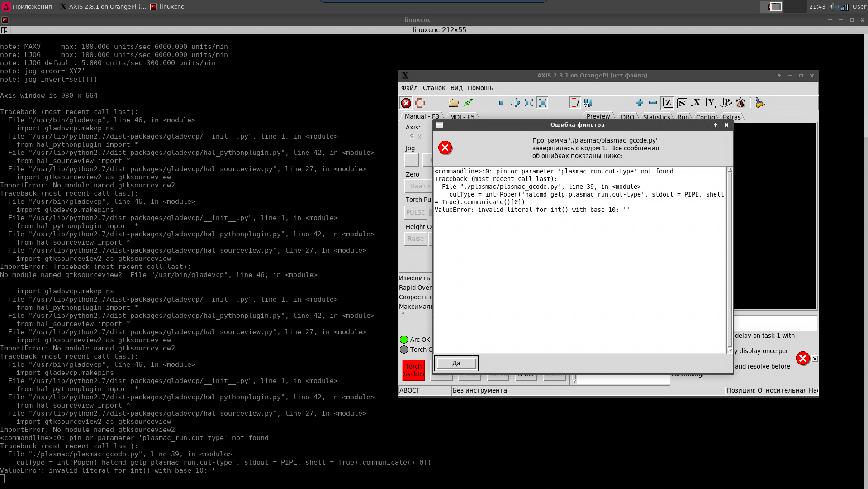Click the Без инструмента status text

point(479,390)
